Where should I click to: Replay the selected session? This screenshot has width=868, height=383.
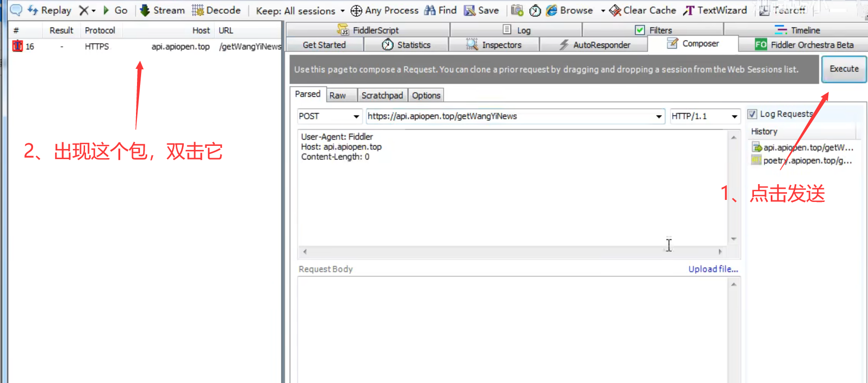pyautogui.click(x=49, y=10)
